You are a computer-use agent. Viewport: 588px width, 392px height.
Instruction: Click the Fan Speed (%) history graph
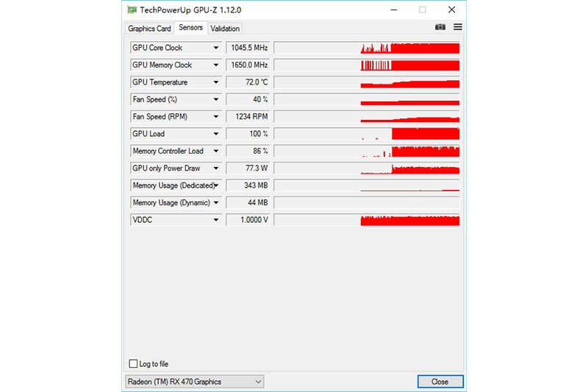[367, 99]
